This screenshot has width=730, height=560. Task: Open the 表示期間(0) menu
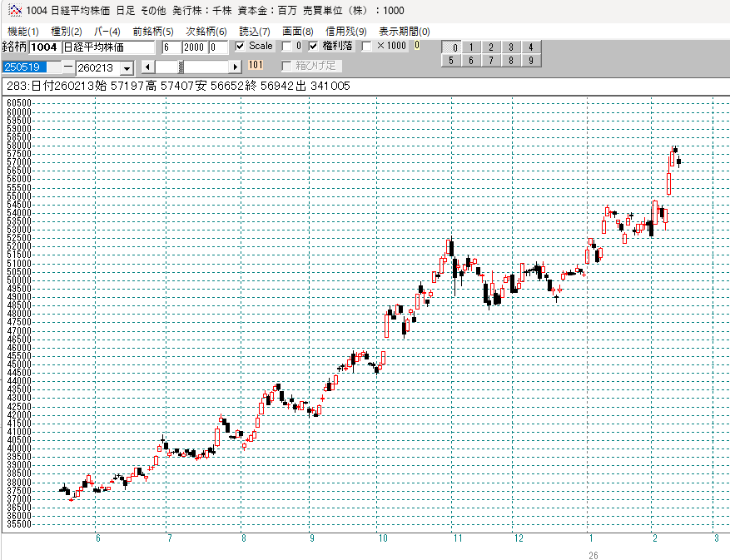click(x=405, y=31)
